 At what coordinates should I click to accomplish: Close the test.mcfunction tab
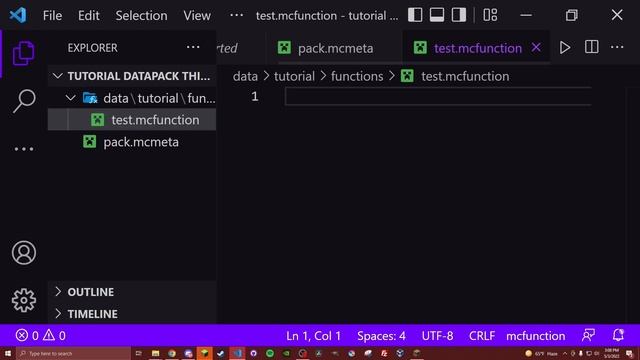[536, 48]
